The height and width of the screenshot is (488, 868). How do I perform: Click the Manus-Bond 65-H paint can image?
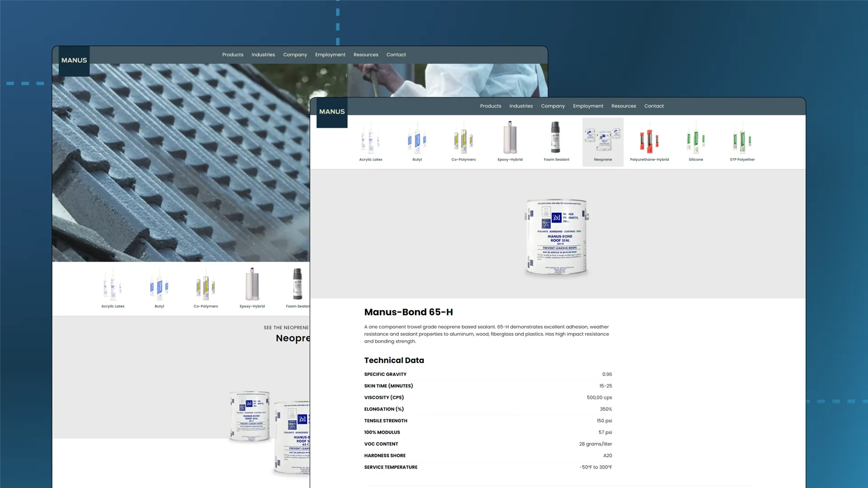pyautogui.click(x=557, y=237)
